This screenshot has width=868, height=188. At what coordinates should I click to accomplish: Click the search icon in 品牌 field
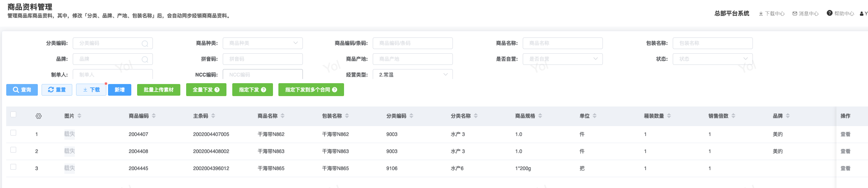[145, 59]
